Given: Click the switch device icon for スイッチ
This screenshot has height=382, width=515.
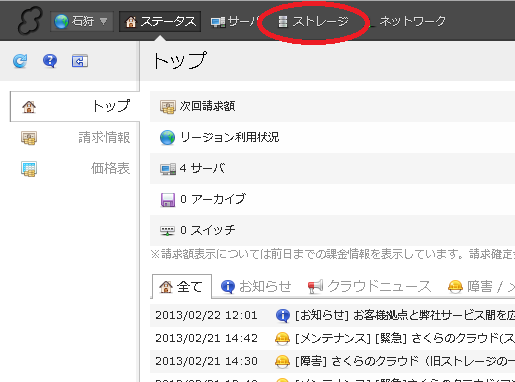Looking at the screenshot, I should [167, 231].
